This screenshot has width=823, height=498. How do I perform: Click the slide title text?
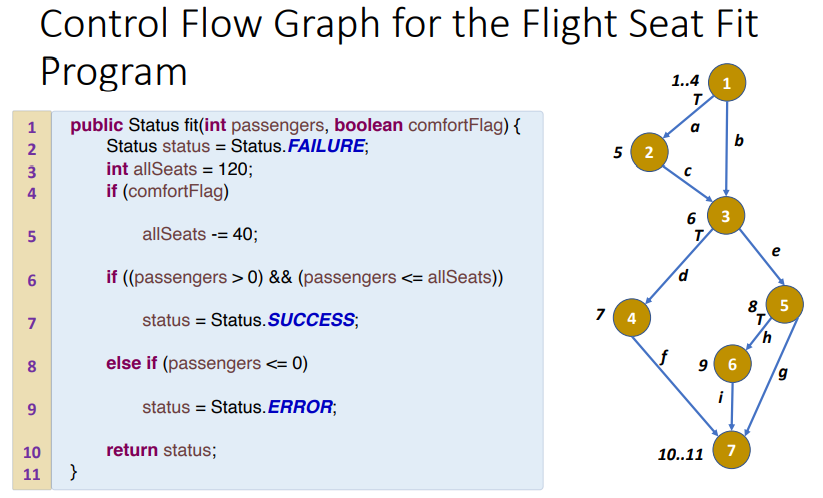(399, 47)
